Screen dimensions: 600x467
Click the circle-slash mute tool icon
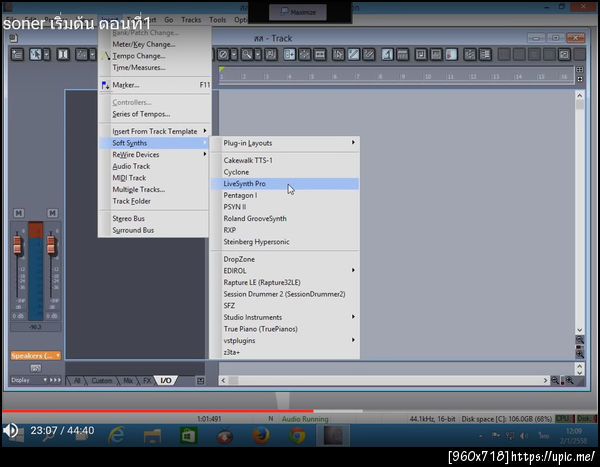click(x=223, y=54)
